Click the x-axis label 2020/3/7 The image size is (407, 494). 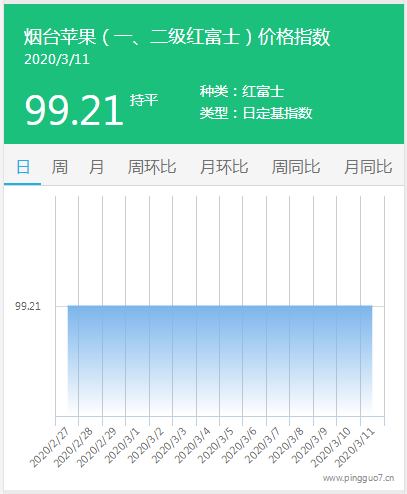tap(262, 446)
